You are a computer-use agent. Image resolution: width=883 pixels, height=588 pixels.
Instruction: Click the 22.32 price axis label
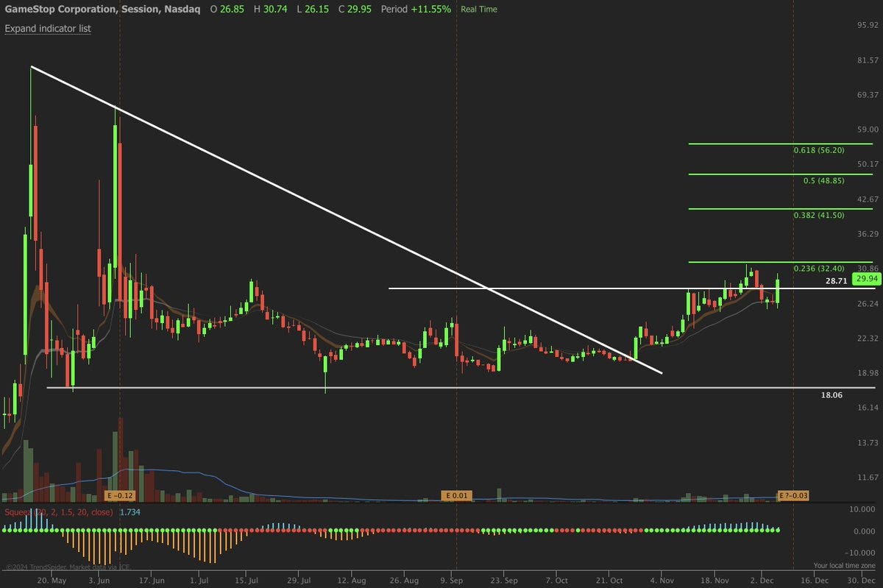(868, 339)
